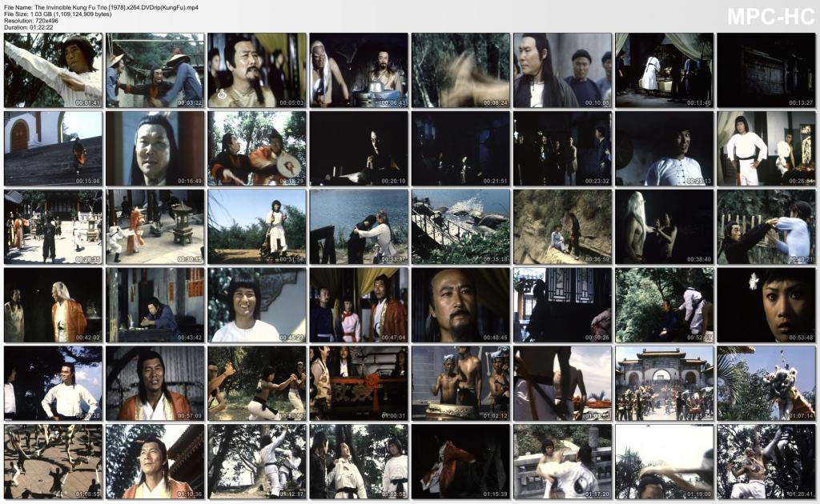Screen dimensions: 820x504
Task: Select the blurry 00:08:24 thumbnail
Action: [x=460, y=70]
